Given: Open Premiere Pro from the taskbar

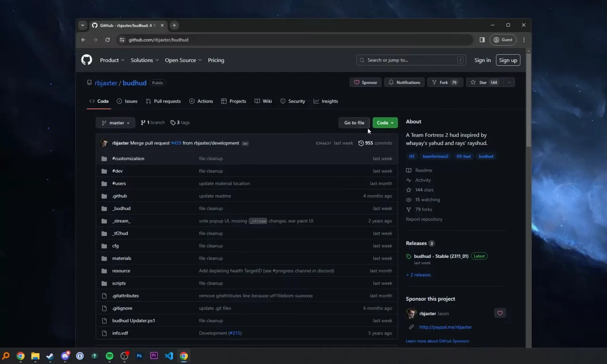Looking at the screenshot, I should click(x=154, y=356).
